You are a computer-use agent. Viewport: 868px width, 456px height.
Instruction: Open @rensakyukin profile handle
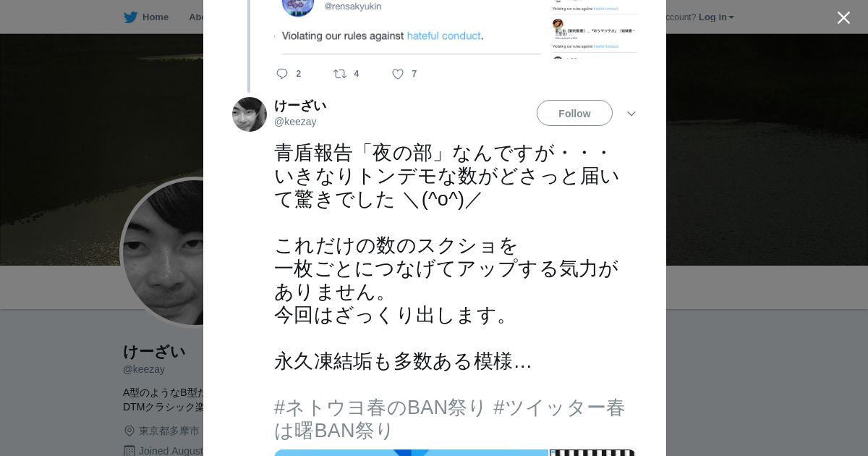(352, 7)
